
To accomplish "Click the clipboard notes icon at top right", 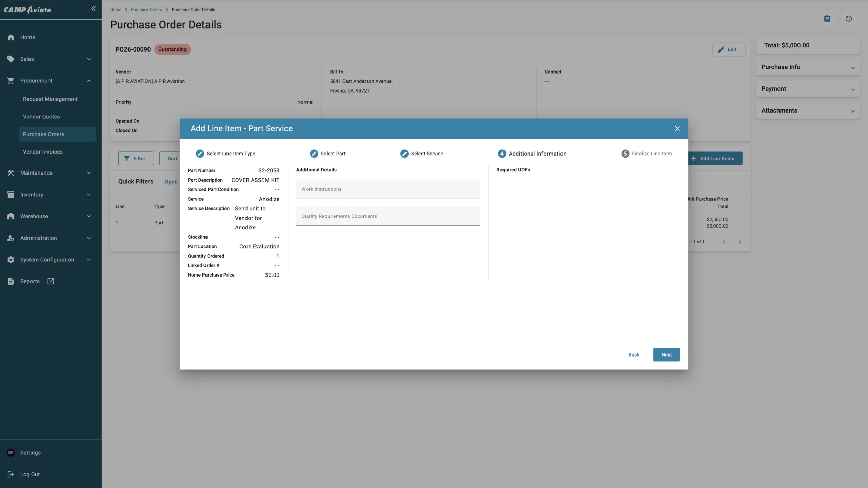I will coord(827,19).
